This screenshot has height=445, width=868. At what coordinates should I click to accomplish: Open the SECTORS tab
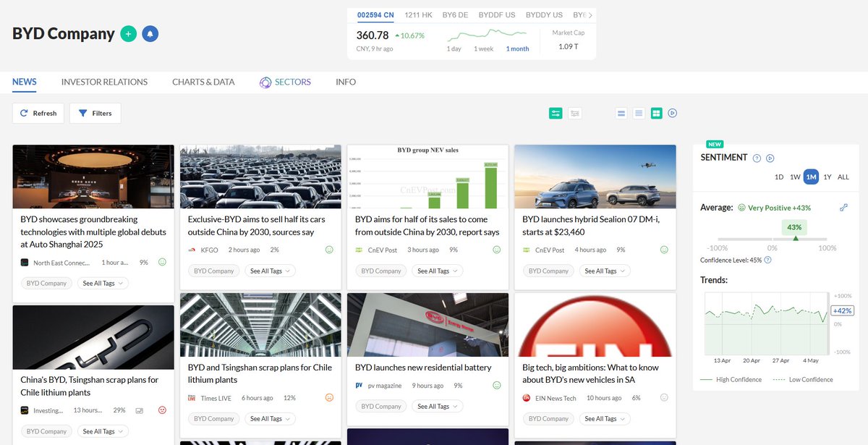293,82
